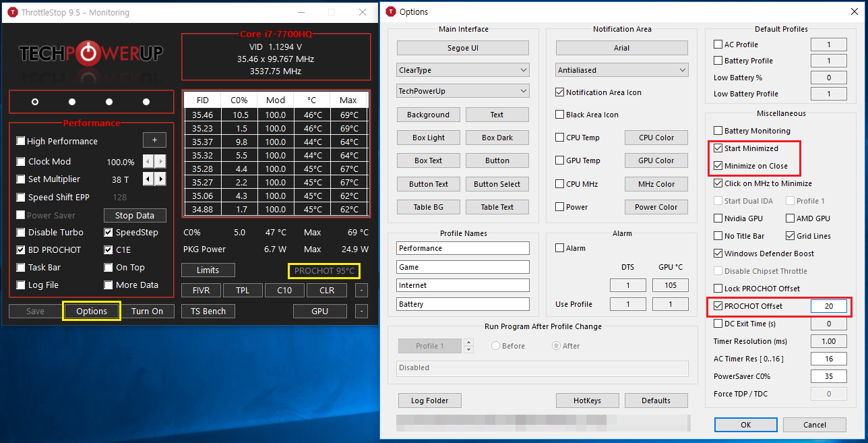This screenshot has width=868, height=443.
Task: Toggle the PROCHOT Offset checkbox
Action: click(718, 306)
